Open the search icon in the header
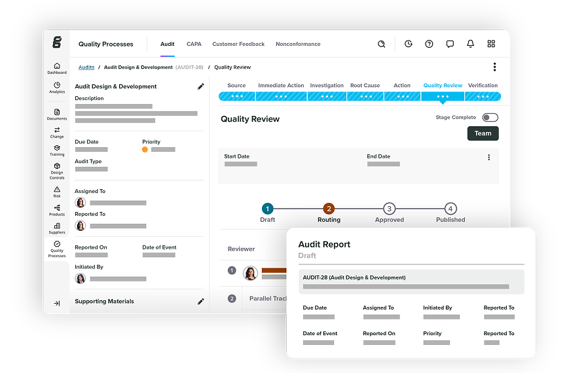Image resolution: width=588 pixels, height=373 pixels. (382, 44)
